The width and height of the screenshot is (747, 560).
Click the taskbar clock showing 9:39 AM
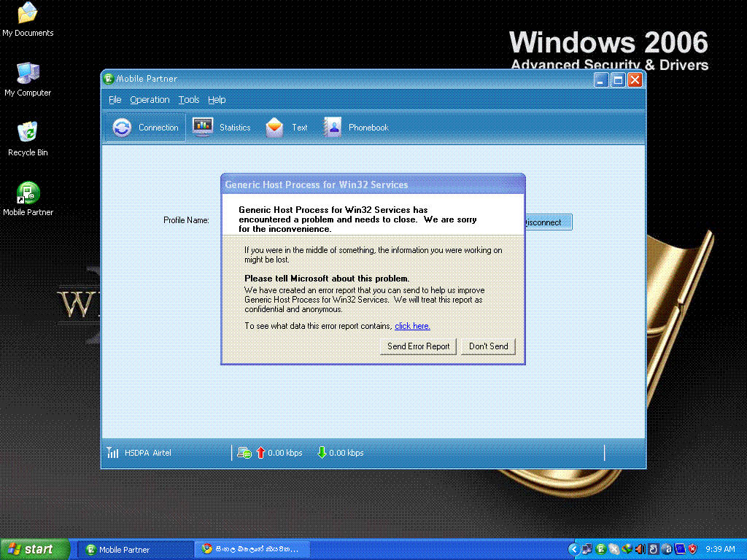(720, 550)
